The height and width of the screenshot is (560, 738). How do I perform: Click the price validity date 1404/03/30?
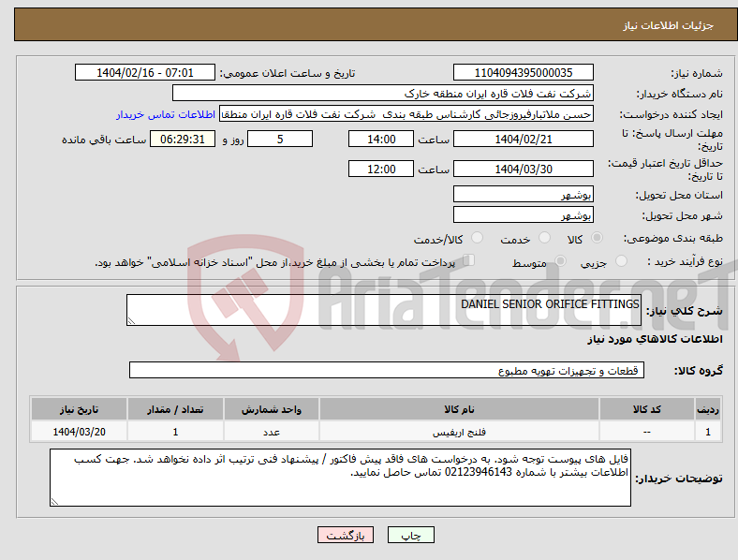tap(523, 169)
